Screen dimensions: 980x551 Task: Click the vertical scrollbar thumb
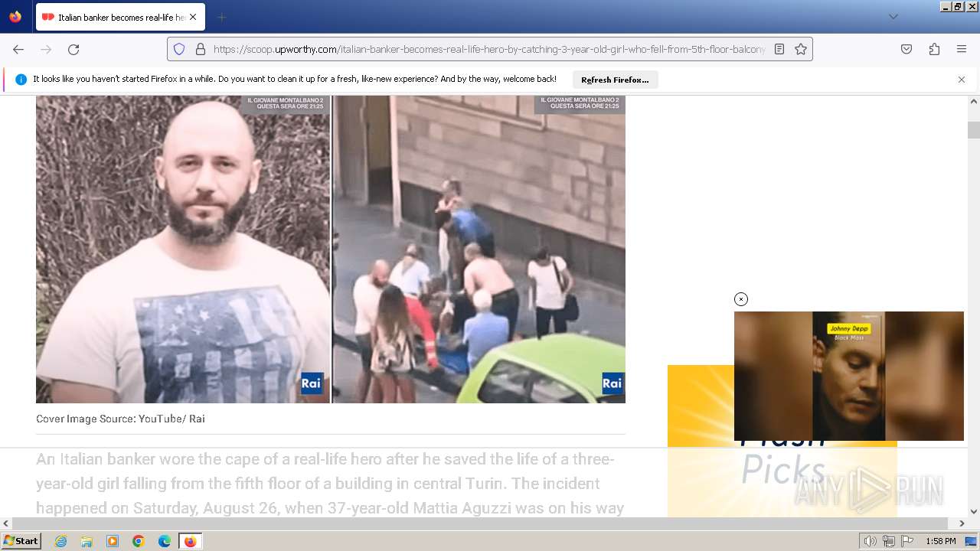pos(974,130)
